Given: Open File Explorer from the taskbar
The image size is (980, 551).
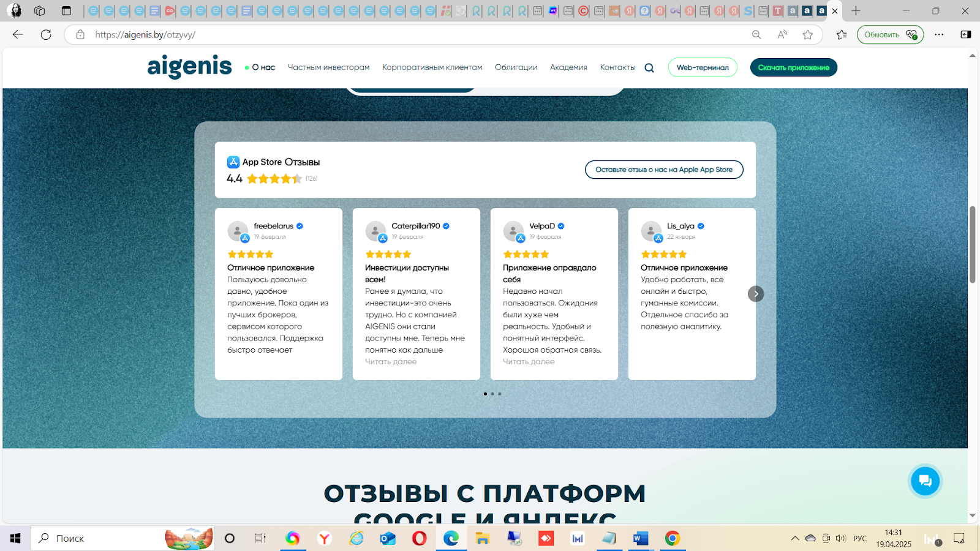Looking at the screenshot, I should point(483,538).
